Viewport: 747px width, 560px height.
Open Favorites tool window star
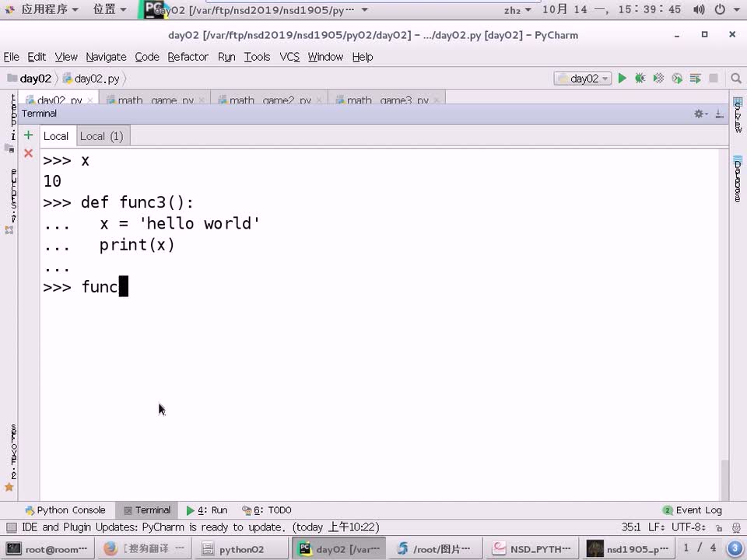(9, 487)
